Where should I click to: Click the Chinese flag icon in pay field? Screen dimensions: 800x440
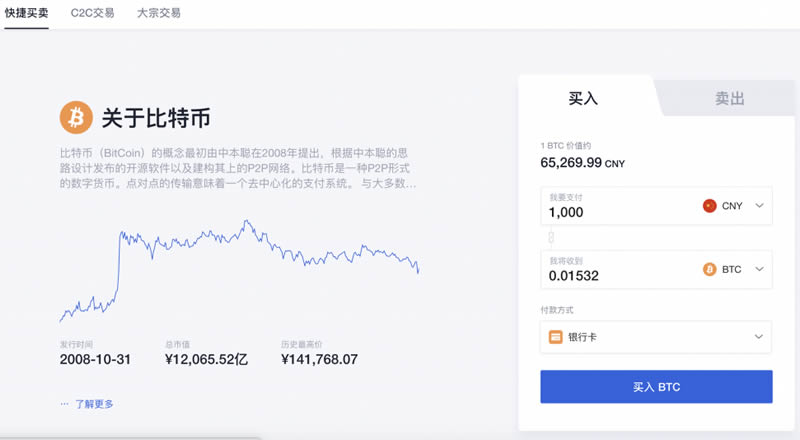click(x=710, y=206)
